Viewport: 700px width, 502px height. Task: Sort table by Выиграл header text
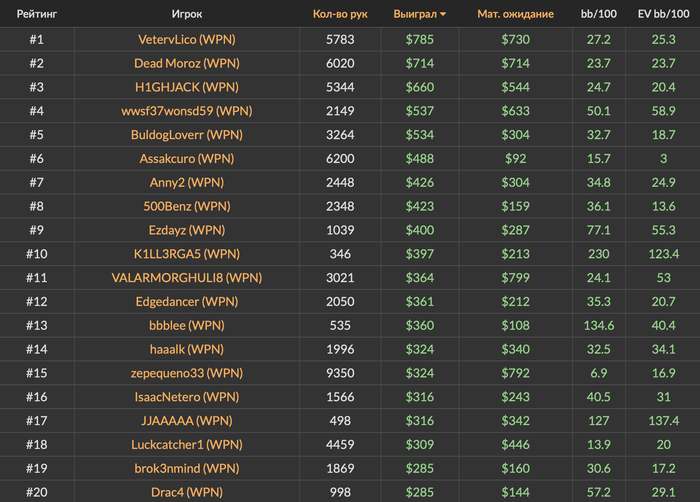[x=415, y=14]
